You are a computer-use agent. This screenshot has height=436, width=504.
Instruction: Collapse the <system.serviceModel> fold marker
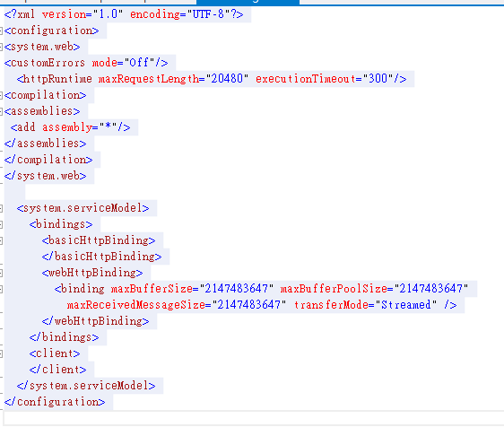pos(1,208)
